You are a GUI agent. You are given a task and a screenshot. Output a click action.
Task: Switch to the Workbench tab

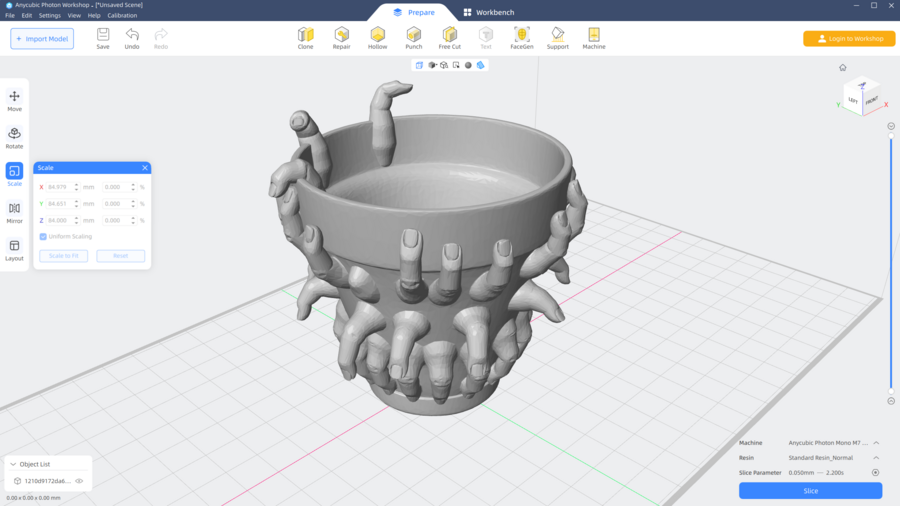490,12
